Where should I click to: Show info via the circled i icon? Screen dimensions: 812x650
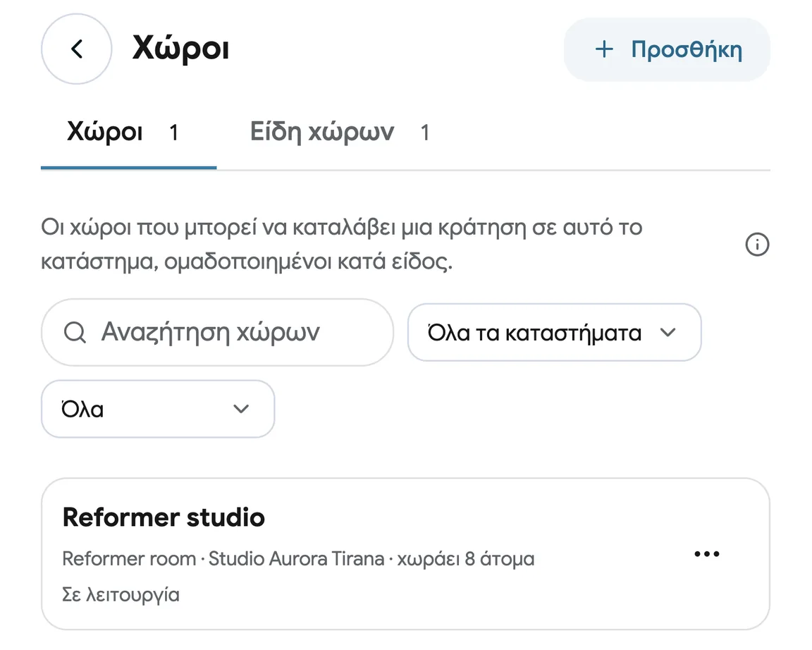coord(757,245)
